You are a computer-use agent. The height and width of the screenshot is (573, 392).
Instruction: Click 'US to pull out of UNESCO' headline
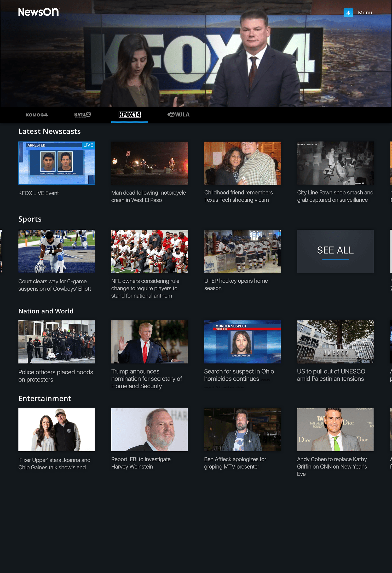click(331, 375)
